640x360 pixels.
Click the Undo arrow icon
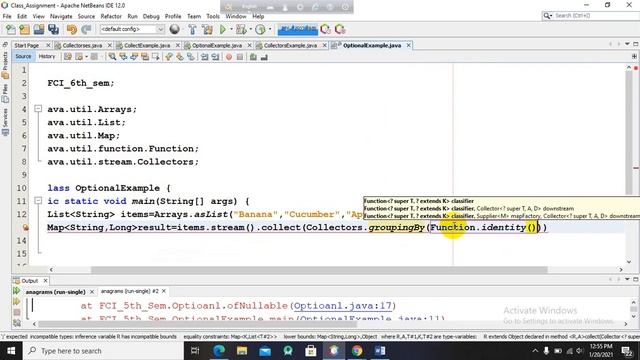[x=72, y=29]
